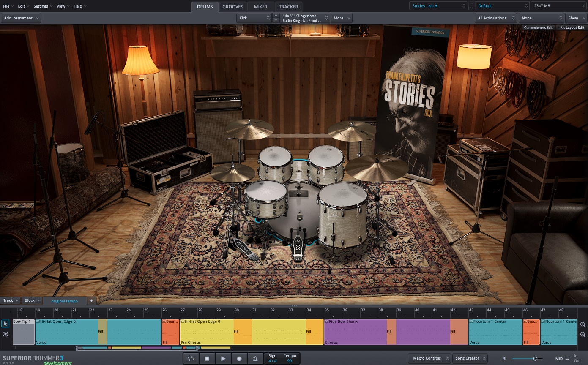This screenshot has height=365, width=588.
Task: Open the Edit menu
Action: [23, 6]
